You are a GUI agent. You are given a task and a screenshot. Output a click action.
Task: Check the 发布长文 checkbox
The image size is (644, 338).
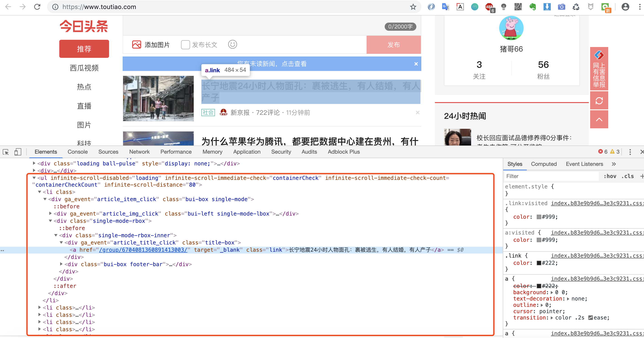(185, 45)
